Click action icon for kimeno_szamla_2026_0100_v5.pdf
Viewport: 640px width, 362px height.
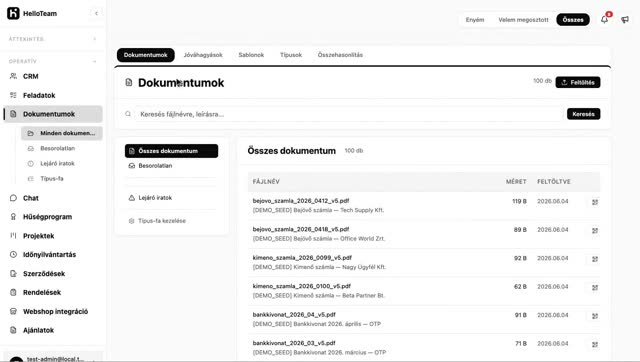[x=595, y=288]
